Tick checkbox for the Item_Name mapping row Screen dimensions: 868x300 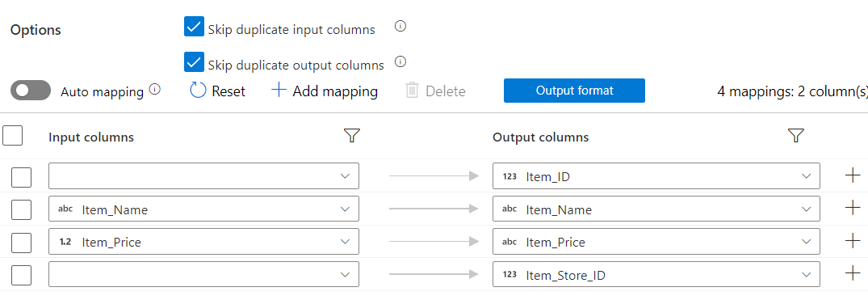click(x=22, y=209)
